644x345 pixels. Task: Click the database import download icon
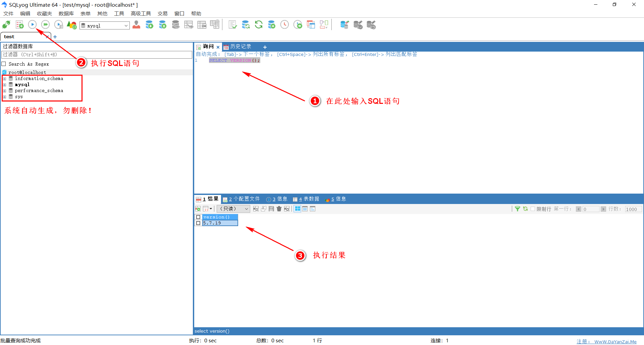[150, 25]
